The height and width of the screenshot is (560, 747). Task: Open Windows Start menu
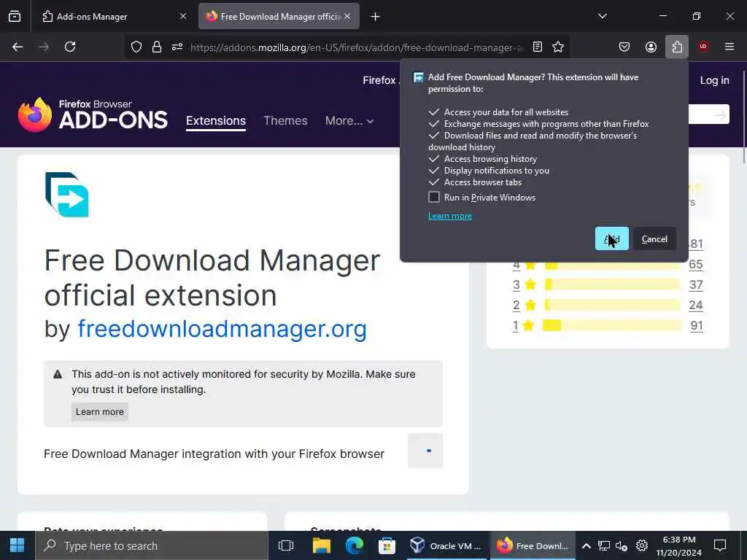pos(18,545)
